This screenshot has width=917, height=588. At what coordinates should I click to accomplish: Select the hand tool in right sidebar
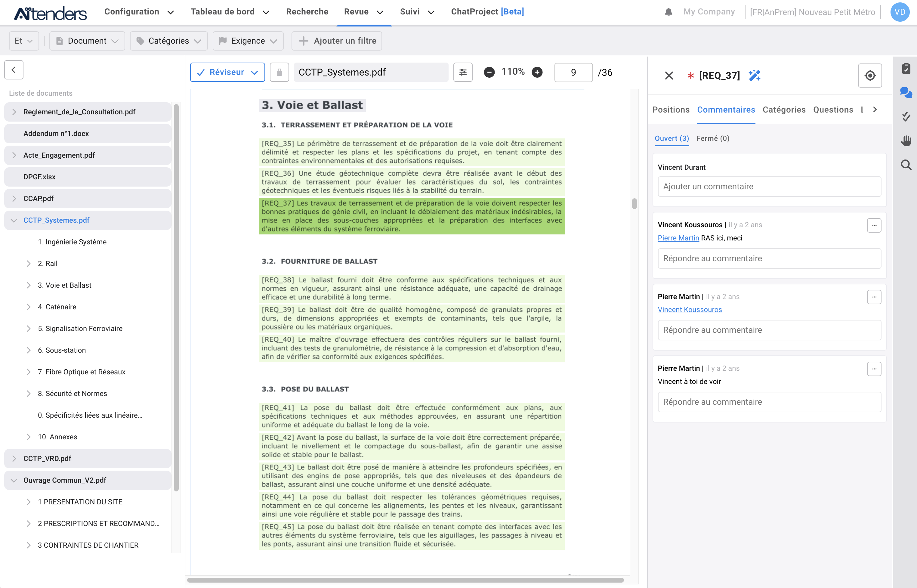click(906, 141)
